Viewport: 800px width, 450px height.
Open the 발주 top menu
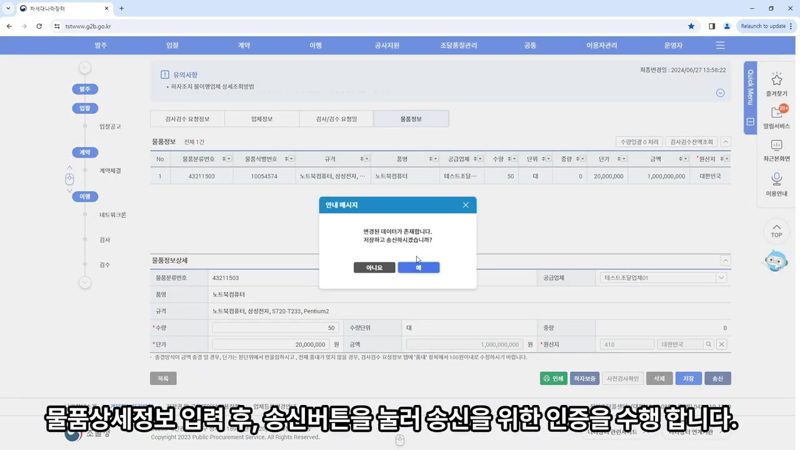tap(101, 45)
